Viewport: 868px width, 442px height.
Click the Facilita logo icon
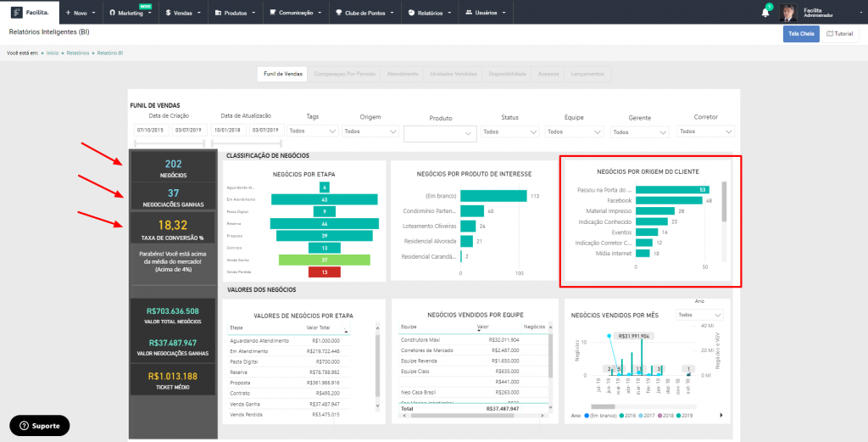click(17, 14)
